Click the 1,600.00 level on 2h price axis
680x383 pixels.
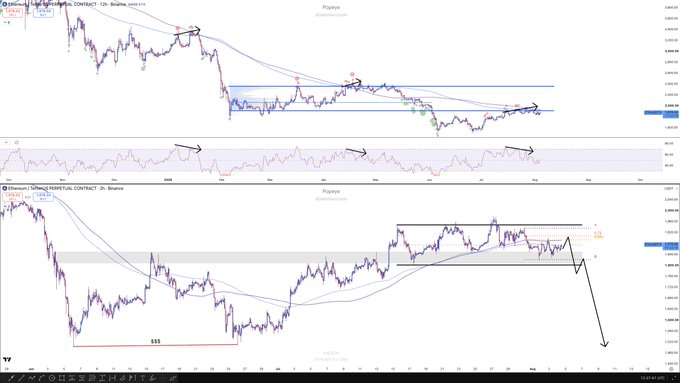pos(671,320)
